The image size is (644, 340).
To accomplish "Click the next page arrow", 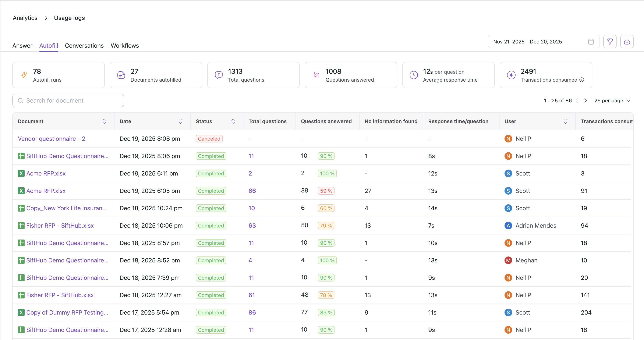I will coord(585,100).
